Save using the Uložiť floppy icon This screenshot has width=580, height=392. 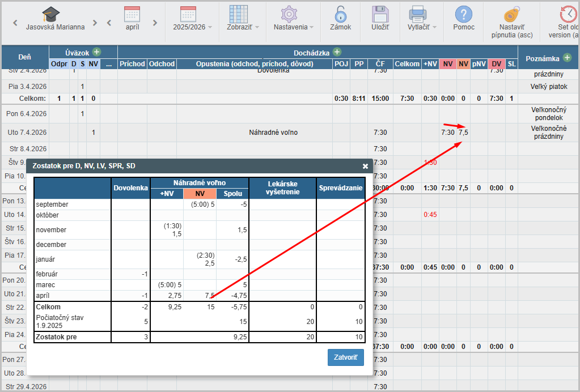click(x=379, y=15)
